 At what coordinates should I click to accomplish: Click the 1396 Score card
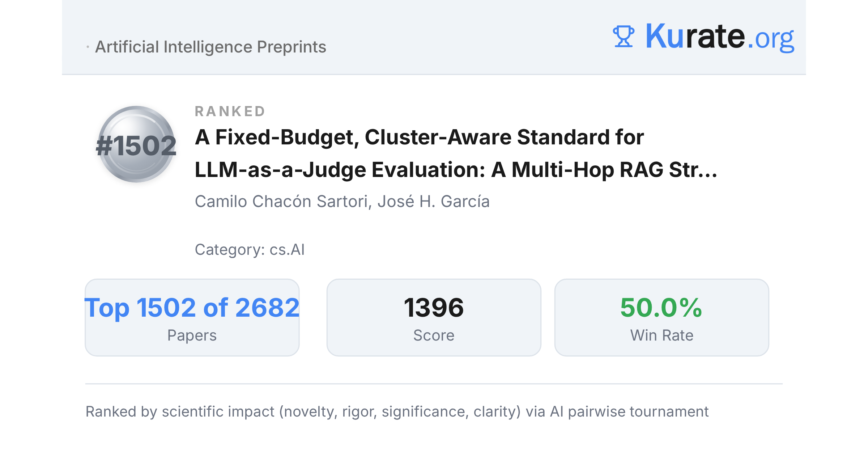(434, 317)
